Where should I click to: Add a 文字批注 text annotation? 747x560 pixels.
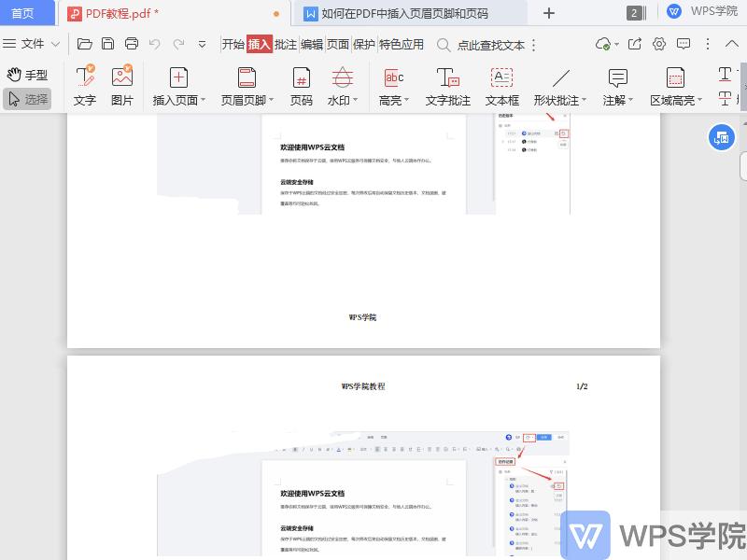[x=447, y=84]
